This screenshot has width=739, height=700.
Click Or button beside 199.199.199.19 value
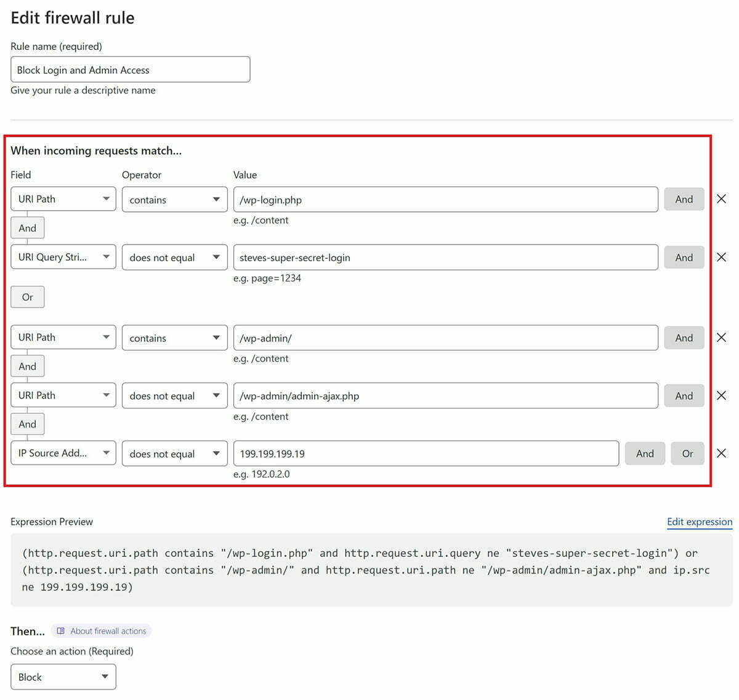pos(688,454)
